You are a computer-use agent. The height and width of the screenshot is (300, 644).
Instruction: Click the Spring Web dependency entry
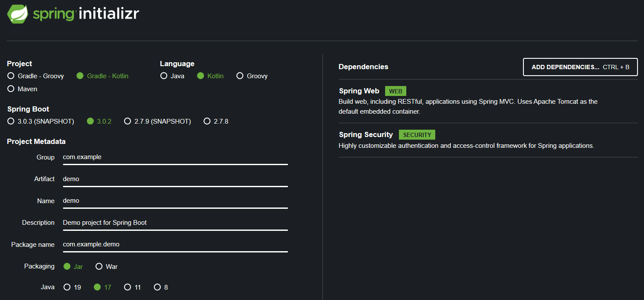coord(359,91)
